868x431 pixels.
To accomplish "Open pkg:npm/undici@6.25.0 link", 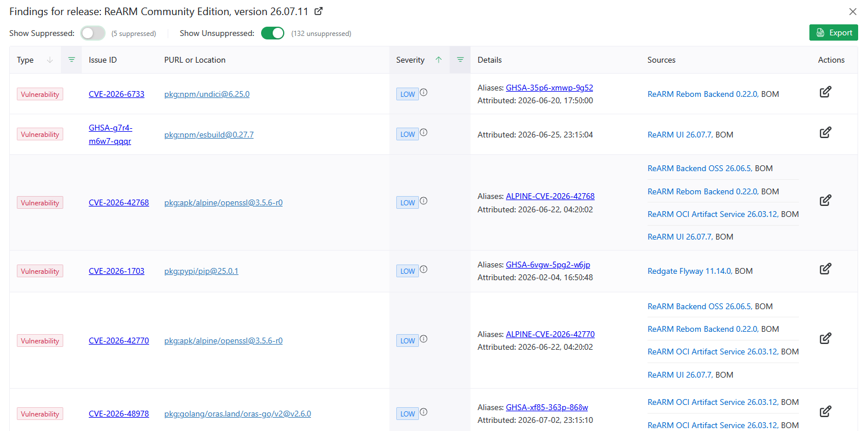I will (207, 94).
